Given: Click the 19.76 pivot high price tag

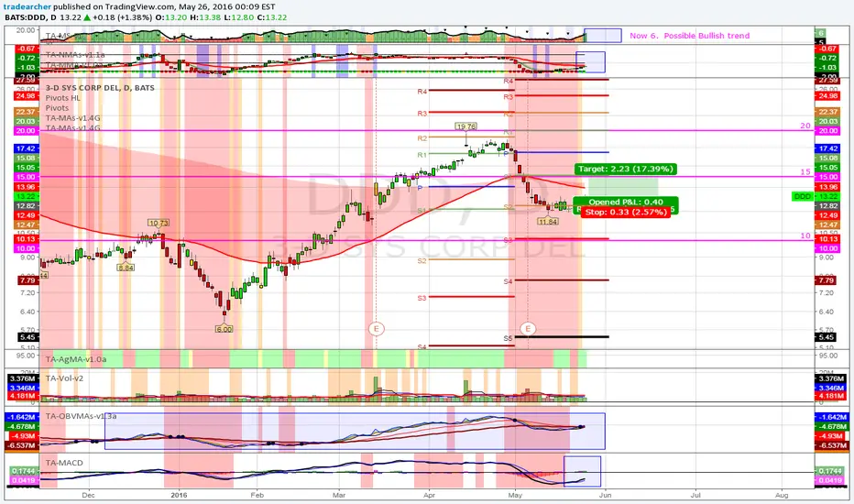Looking at the screenshot, I should (466, 126).
